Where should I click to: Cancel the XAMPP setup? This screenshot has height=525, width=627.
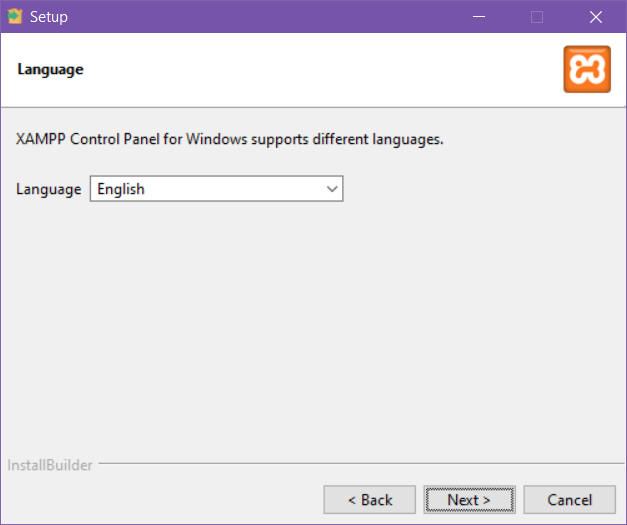coord(569,499)
